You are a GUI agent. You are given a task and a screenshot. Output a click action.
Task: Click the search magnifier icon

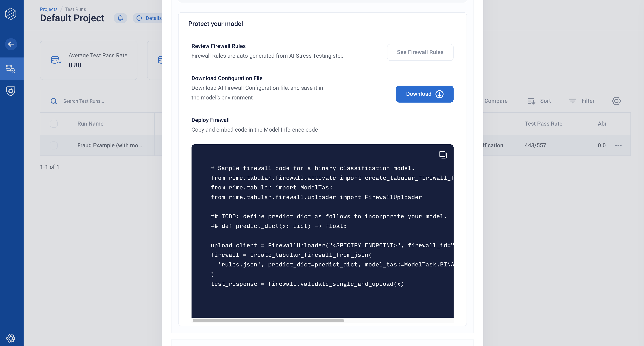tap(54, 101)
